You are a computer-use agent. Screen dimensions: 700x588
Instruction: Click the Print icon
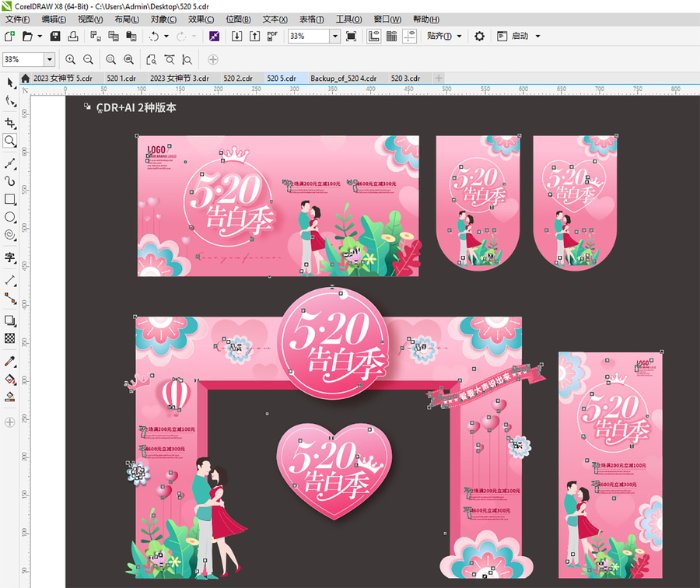73,36
